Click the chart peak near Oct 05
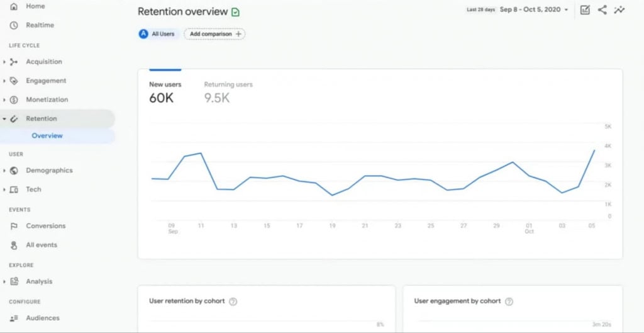Screen dimensions: 644x333 coord(594,150)
